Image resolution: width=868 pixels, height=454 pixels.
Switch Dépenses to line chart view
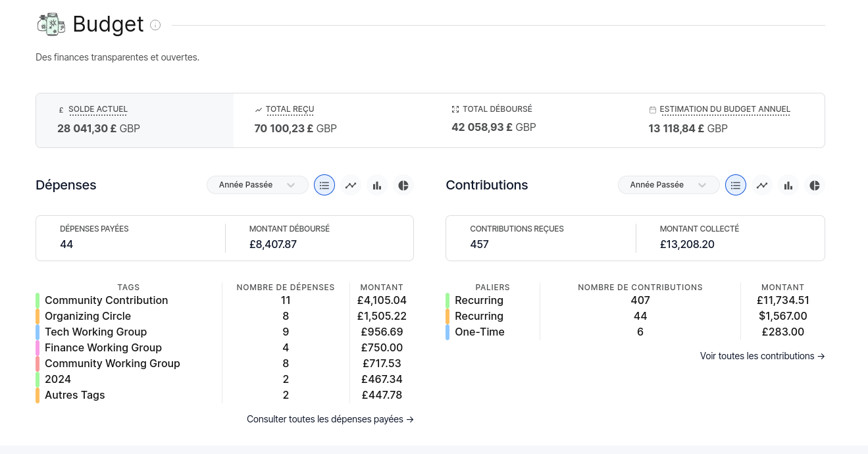coord(351,186)
